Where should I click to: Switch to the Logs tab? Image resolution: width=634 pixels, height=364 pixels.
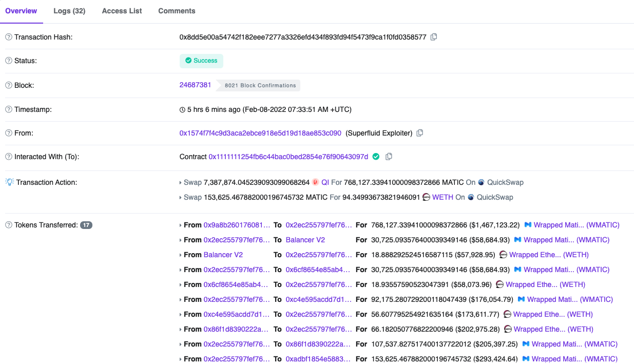(x=69, y=11)
